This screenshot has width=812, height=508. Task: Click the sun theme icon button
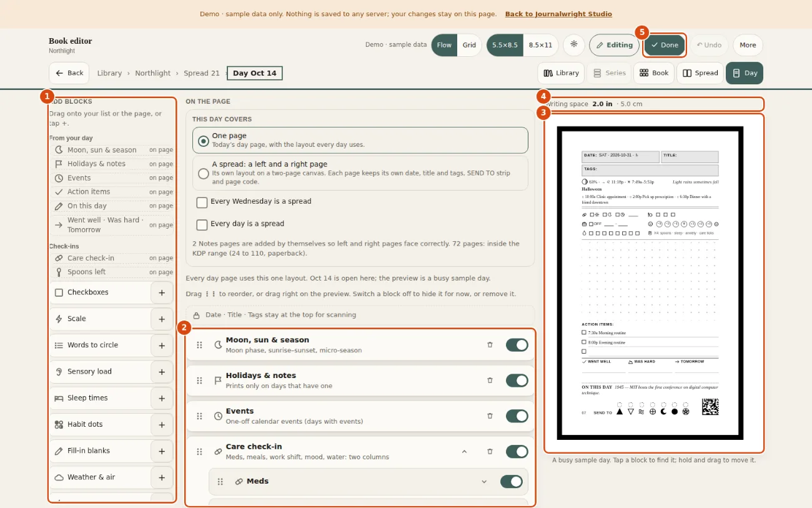click(x=573, y=45)
